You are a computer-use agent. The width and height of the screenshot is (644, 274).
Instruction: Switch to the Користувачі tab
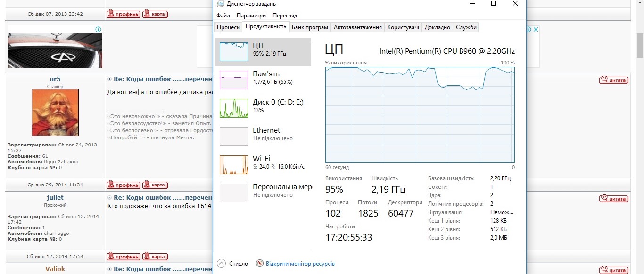pos(403,27)
